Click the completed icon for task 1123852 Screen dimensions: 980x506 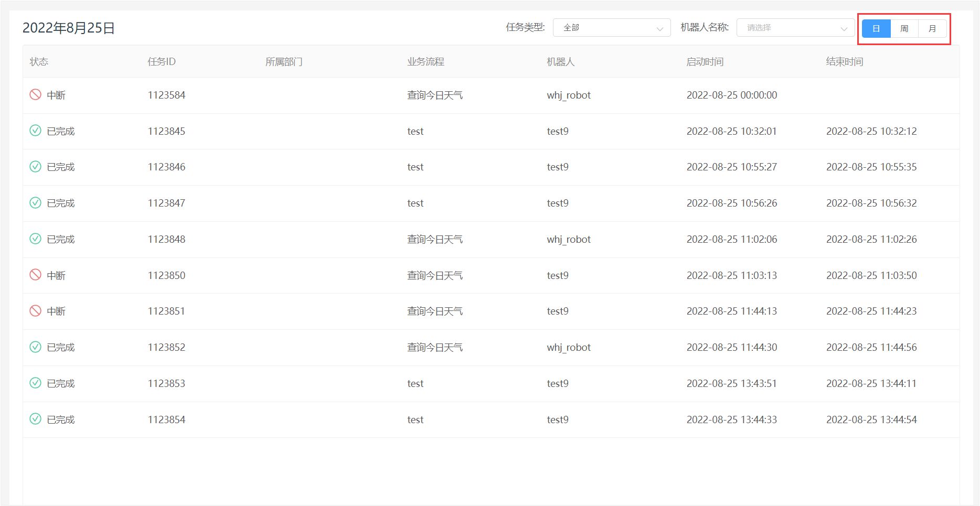[35, 347]
